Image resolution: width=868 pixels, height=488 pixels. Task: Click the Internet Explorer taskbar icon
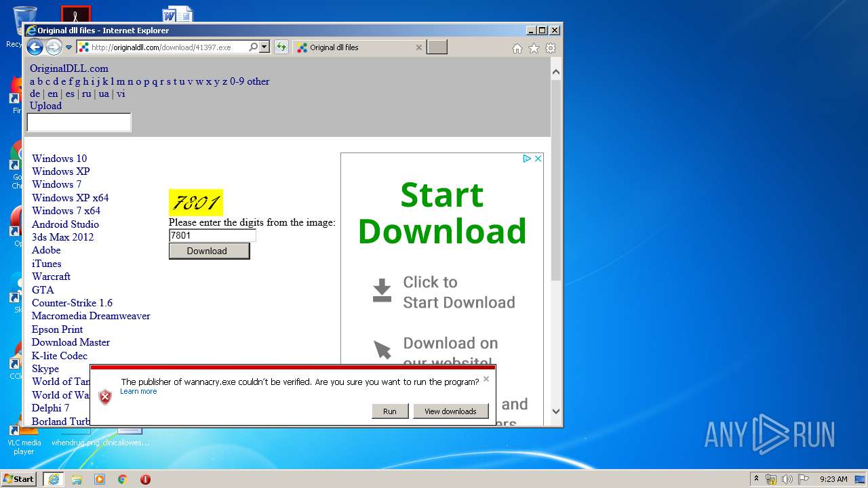[x=53, y=479]
